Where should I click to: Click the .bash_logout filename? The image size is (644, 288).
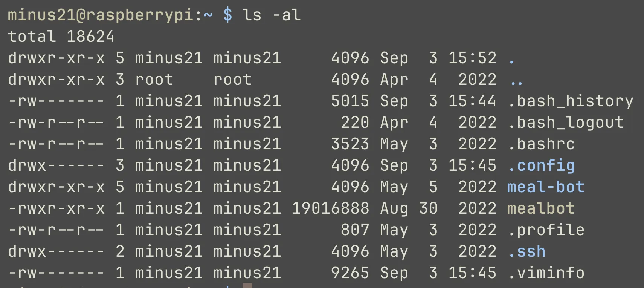pyautogui.click(x=566, y=123)
